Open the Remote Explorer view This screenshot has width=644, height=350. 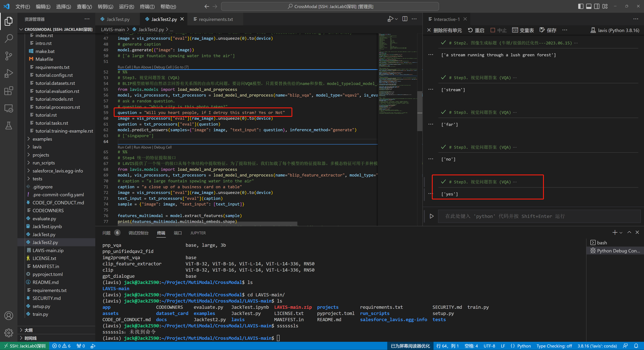pos(9,108)
